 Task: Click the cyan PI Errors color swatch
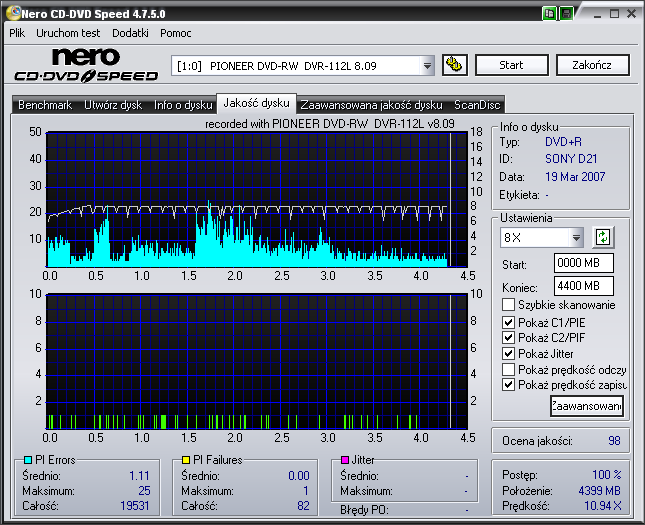tap(28, 460)
